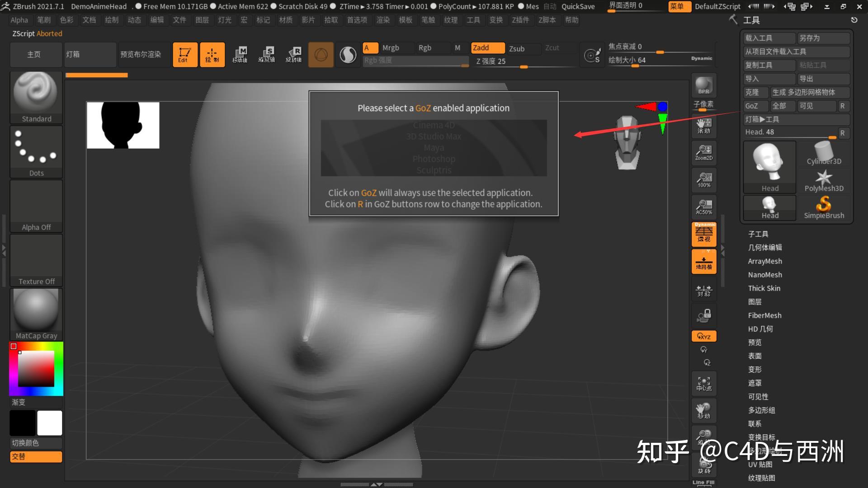Screen dimensions: 868x488
Task: Expand the FiberMesh sub-palette
Action: pos(764,315)
